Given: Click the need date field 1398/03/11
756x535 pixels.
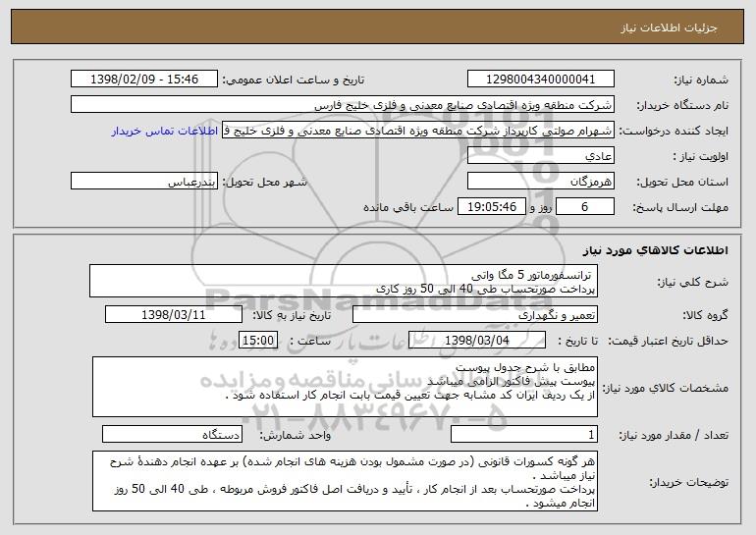Looking at the screenshot, I should (x=174, y=315).
